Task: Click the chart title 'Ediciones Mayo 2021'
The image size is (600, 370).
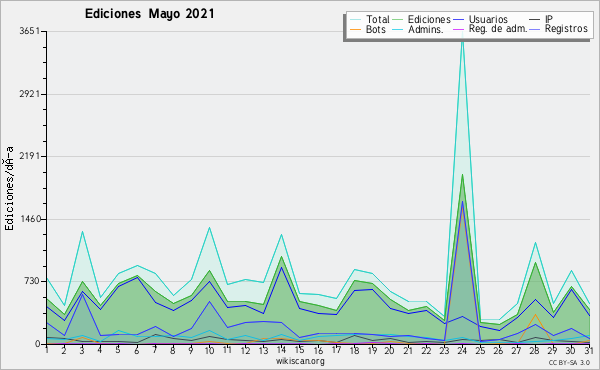Action: point(150,14)
